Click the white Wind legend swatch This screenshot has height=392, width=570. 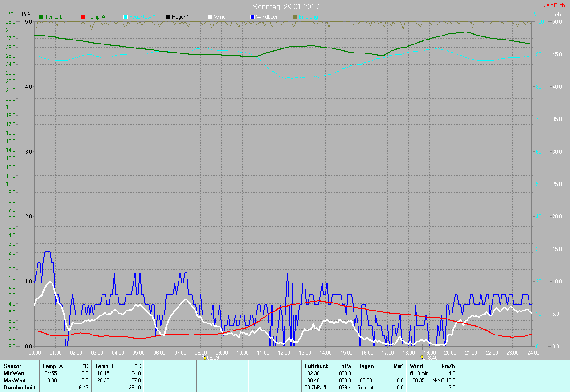click(x=210, y=17)
